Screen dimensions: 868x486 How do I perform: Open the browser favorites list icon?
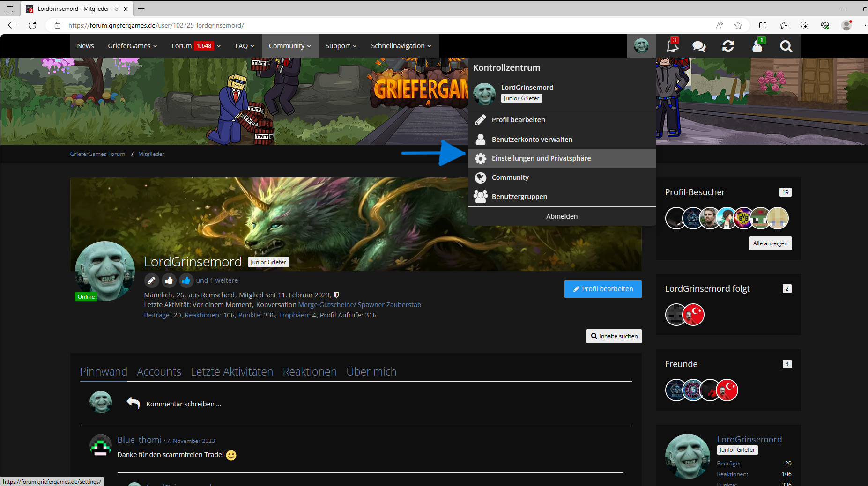[x=784, y=25]
